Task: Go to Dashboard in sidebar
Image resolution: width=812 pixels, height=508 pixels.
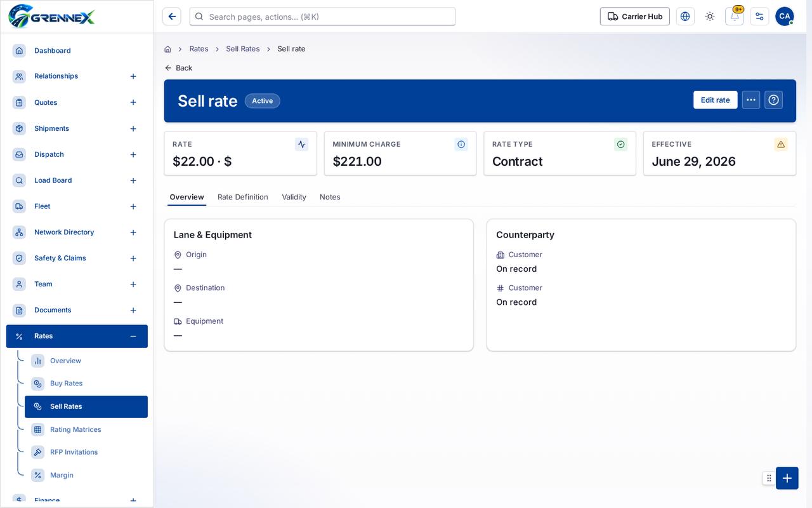Action: pos(77,51)
